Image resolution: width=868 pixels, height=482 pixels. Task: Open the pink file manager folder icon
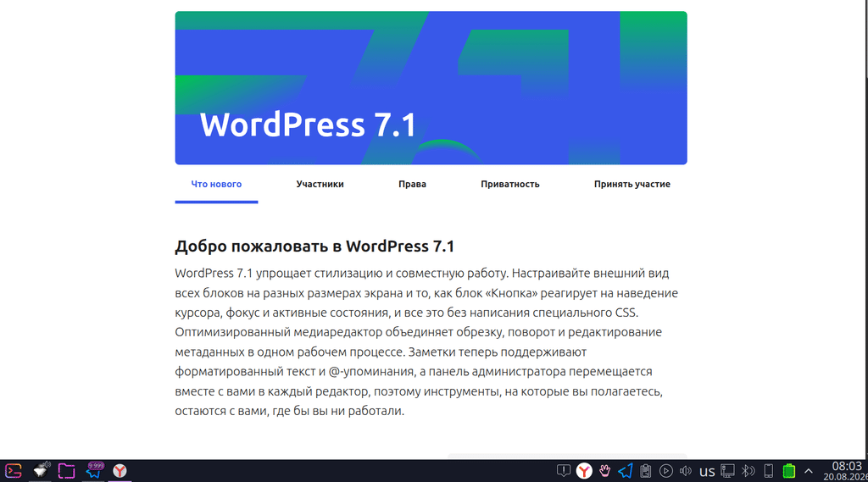click(66, 471)
